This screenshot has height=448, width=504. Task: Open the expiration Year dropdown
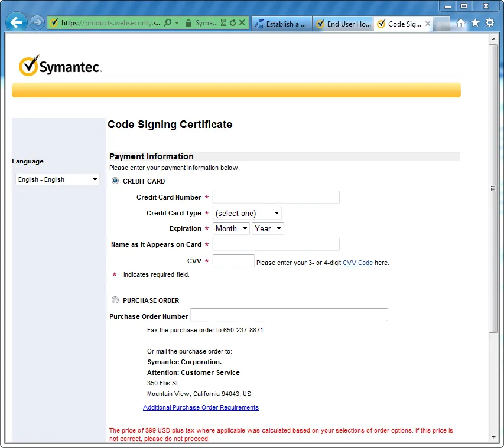click(x=268, y=228)
